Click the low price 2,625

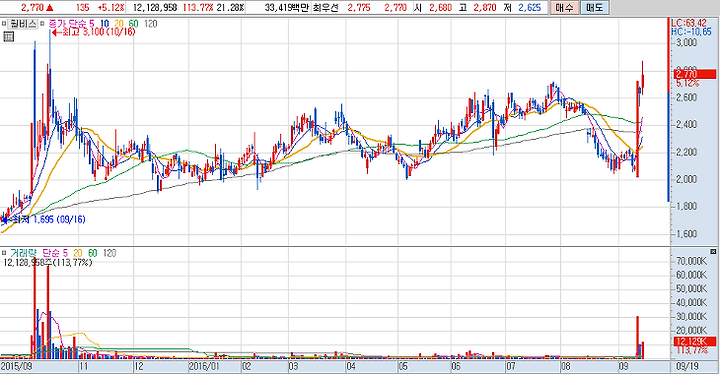tap(530, 7)
